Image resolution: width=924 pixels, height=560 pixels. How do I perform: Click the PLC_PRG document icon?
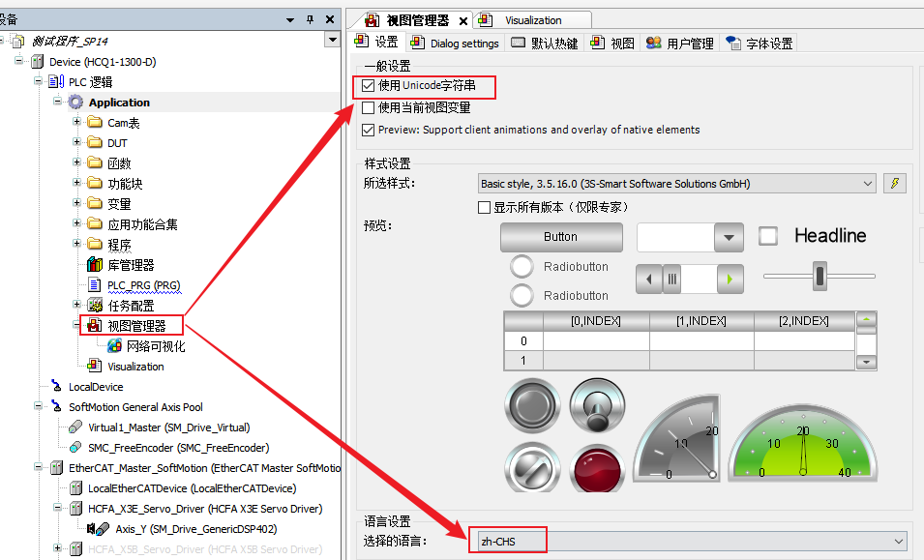(94, 285)
